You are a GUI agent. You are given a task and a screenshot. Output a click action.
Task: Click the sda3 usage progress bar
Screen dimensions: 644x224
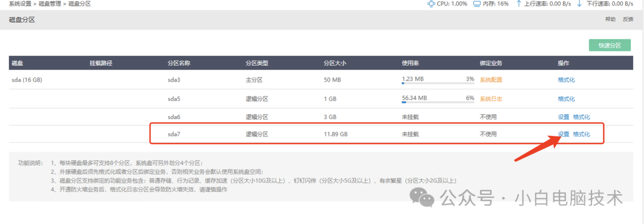point(438,83)
